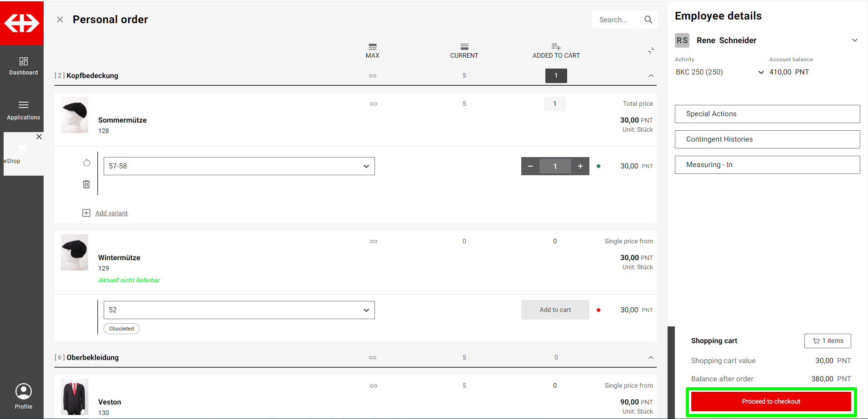The image size is (868, 419).
Task: Close the Personal order page
Action: click(x=60, y=20)
